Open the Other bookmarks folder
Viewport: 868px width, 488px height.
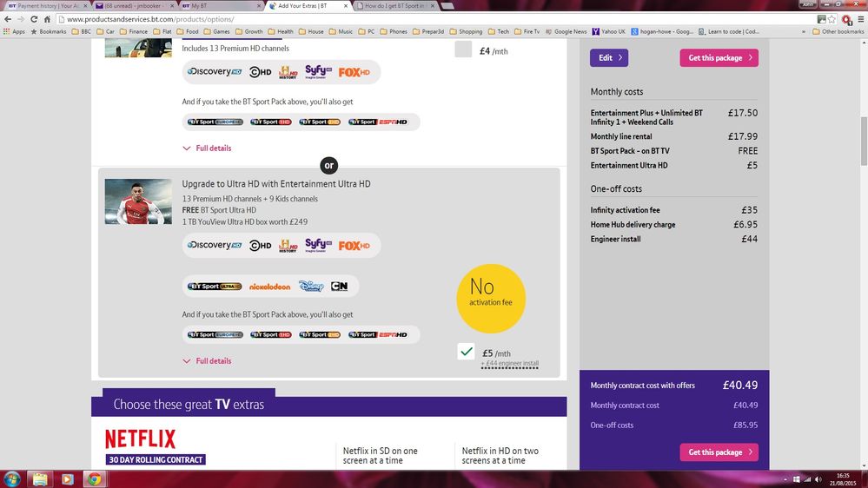(x=838, y=31)
